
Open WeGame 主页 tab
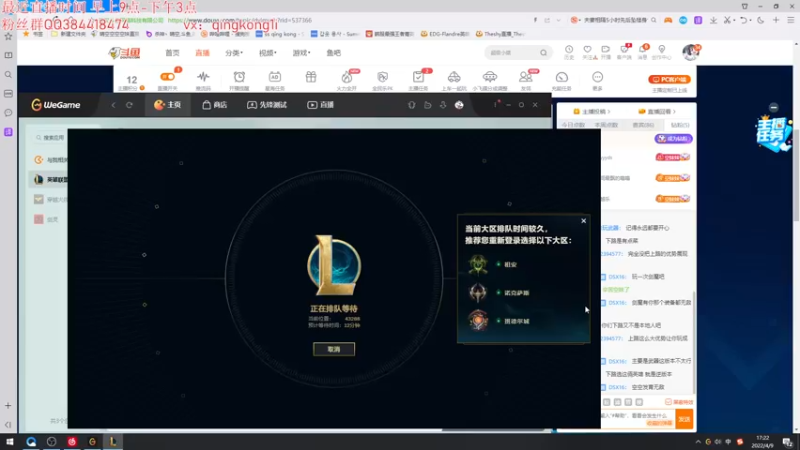167,105
